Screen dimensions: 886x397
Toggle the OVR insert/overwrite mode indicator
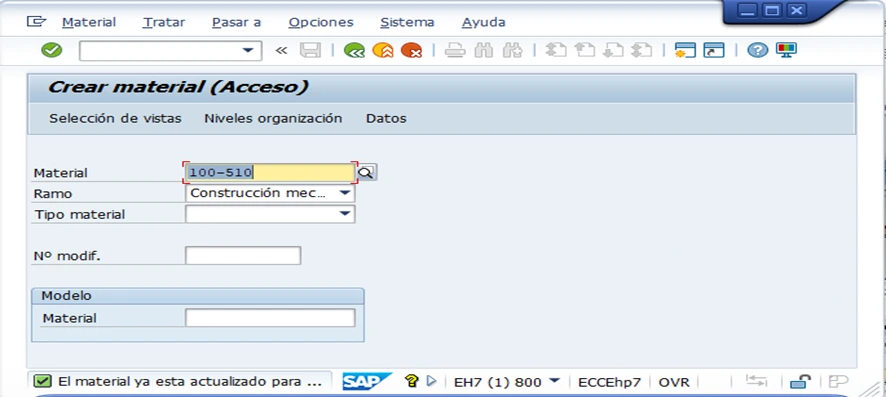pos(674,382)
